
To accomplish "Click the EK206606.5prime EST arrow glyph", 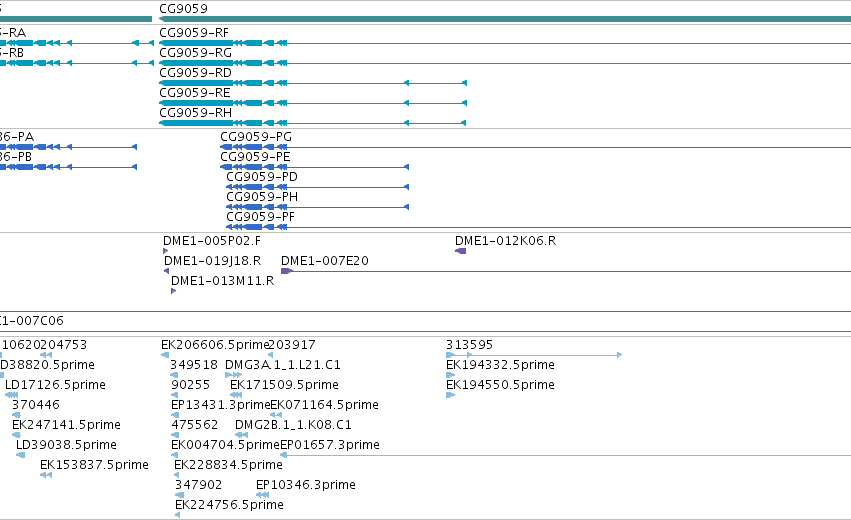I will coord(165,355).
